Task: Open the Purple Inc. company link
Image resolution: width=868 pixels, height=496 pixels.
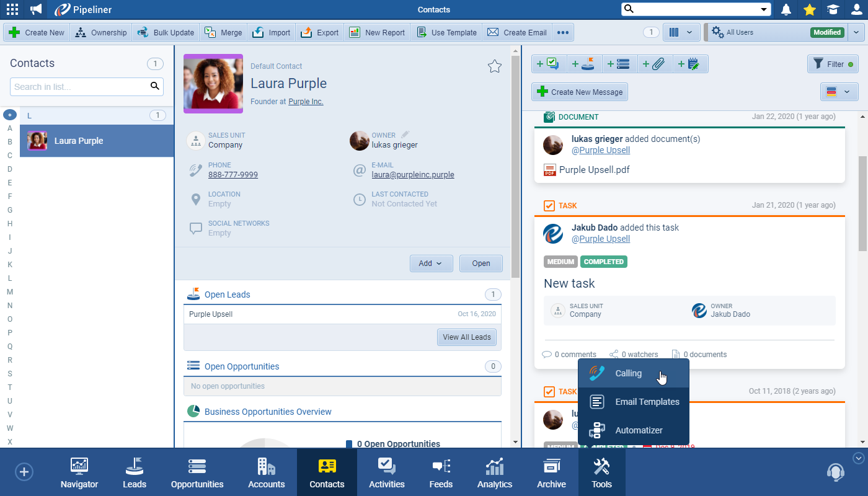Action: pyautogui.click(x=306, y=101)
